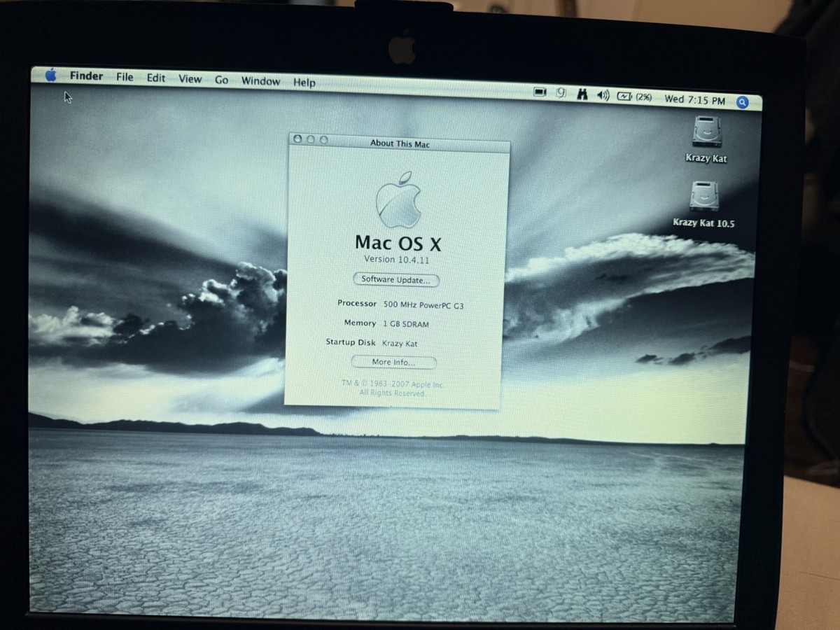Click the Wed 7:15 PM clock
The width and height of the screenshot is (840, 630).
(694, 100)
